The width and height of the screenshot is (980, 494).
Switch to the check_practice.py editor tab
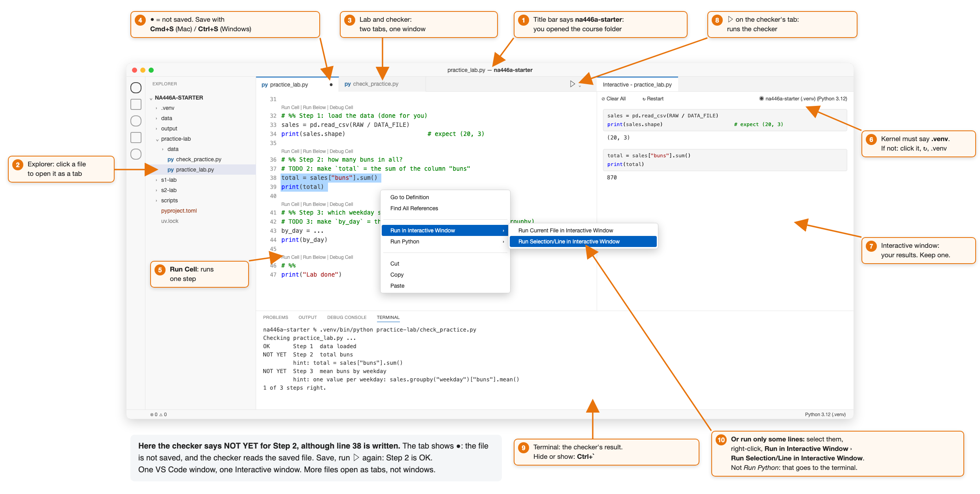tap(382, 84)
